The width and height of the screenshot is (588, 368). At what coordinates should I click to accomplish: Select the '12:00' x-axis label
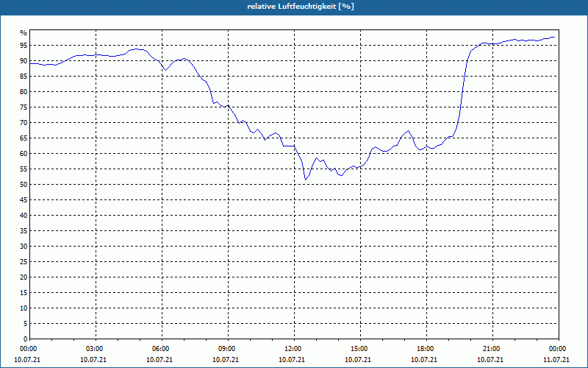coord(292,349)
